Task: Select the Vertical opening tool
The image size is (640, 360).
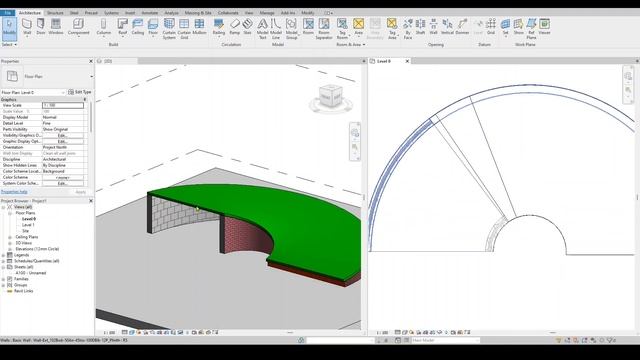Action: (x=447, y=27)
